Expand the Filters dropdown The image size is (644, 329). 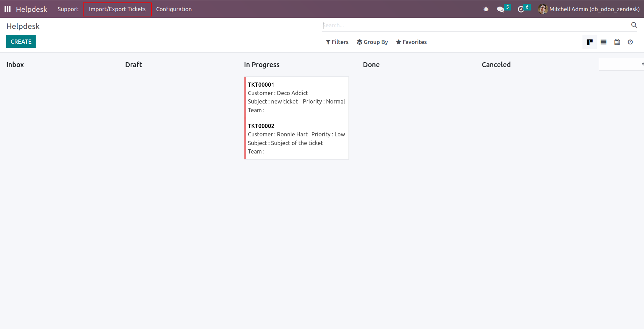(337, 42)
